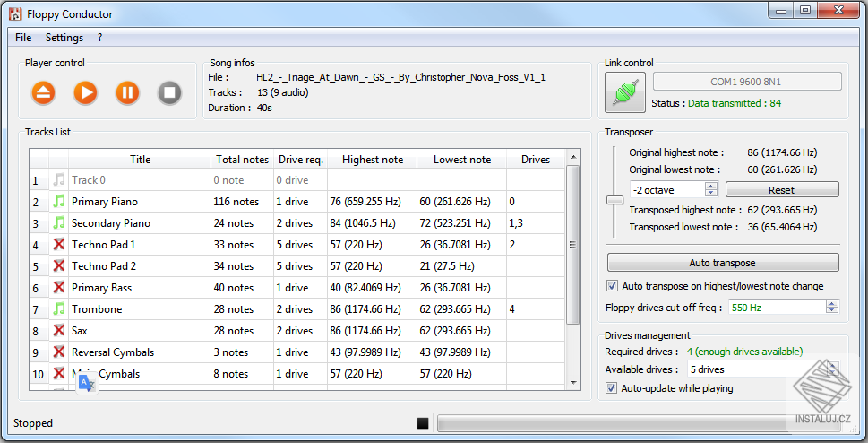Click the Drive req. column header
The height and width of the screenshot is (443, 868).
pos(301,159)
